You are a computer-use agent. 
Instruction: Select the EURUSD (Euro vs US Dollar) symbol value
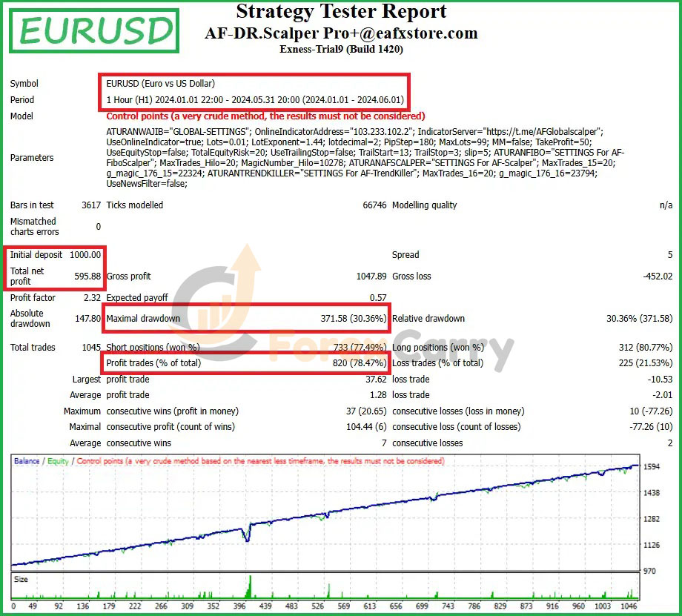point(161,84)
